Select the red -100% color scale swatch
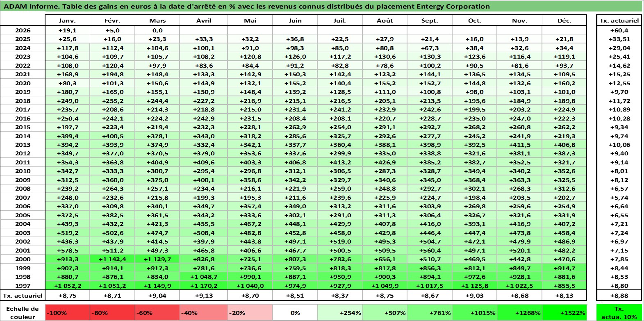644x321 pixels. (x=67, y=312)
